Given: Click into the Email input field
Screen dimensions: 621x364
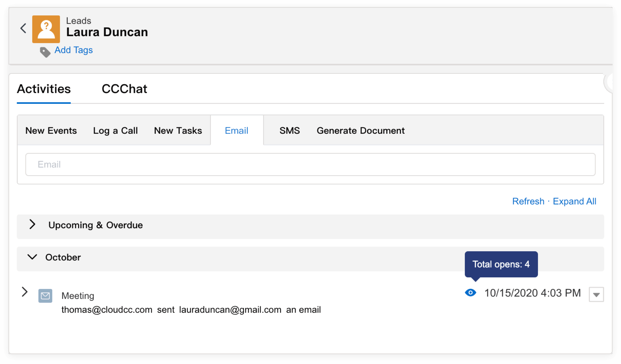Looking at the screenshot, I should tap(310, 164).
